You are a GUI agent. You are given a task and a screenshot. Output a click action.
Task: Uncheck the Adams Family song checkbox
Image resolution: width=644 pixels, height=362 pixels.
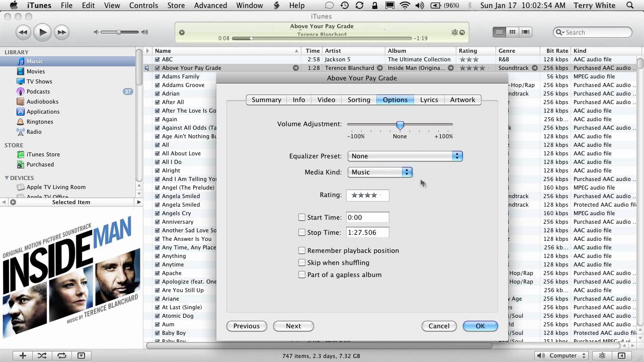coord(157,76)
